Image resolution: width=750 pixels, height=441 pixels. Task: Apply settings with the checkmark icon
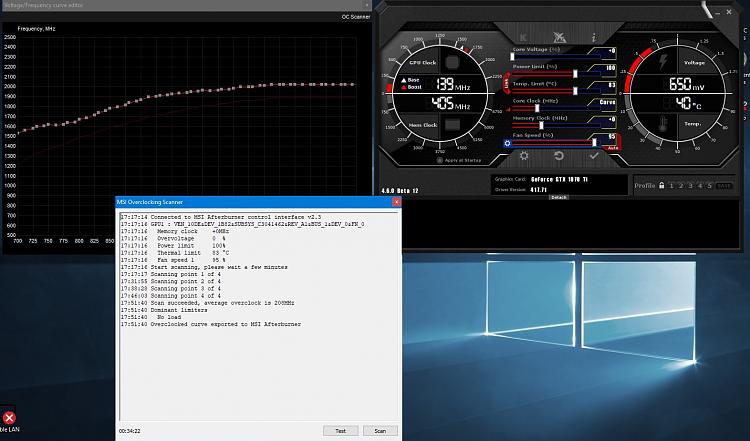pos(594,155)
